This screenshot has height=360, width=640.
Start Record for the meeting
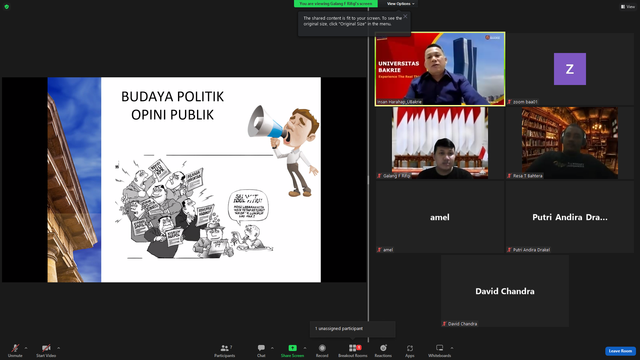pyautogui.click(x=322, y=350)
